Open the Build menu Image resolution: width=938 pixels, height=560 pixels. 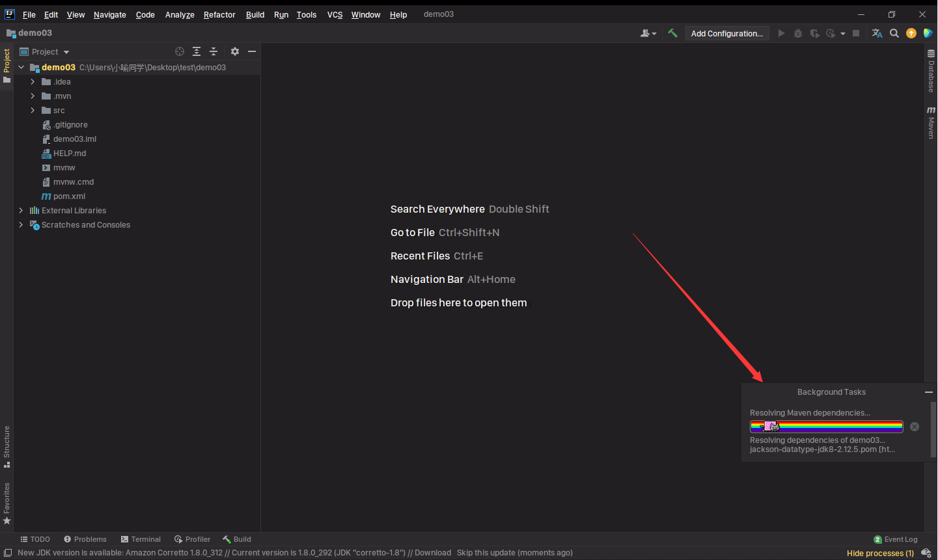click(x=255, y=14)
